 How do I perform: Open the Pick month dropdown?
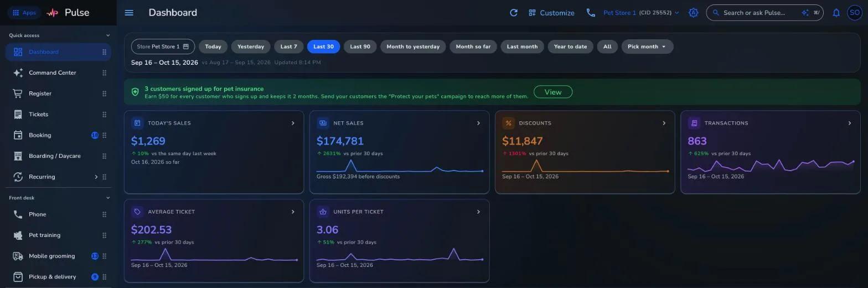[x=647, y=47]
